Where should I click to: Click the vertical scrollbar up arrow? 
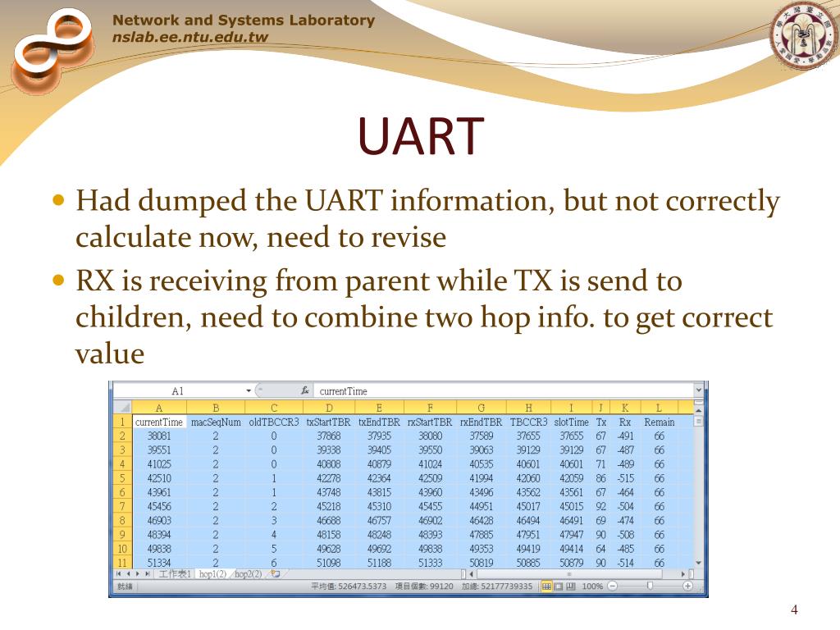pos(698,410)
